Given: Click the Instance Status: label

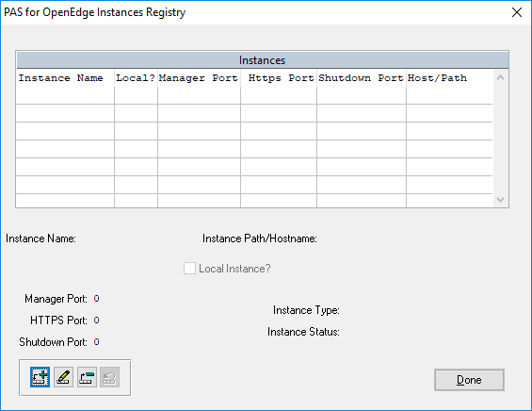Looking at the screenshot, I should click(x=303, y=332).
